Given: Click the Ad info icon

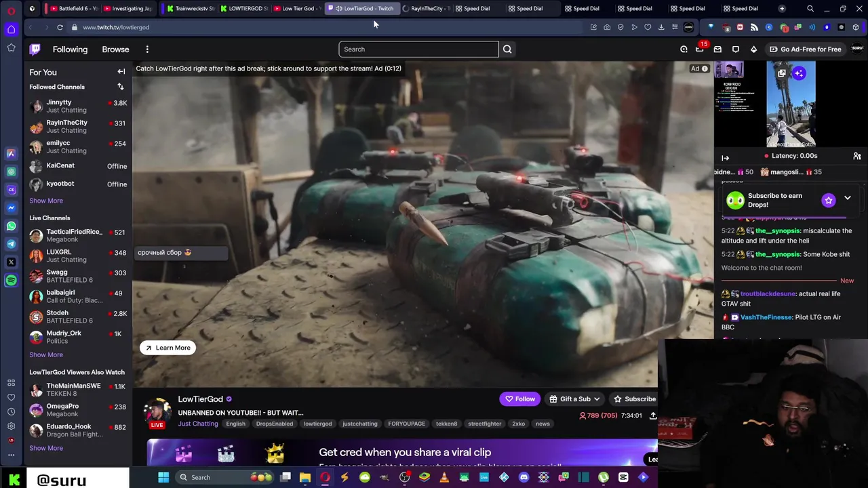Looking at the screenshot, I should pos(705,68).
